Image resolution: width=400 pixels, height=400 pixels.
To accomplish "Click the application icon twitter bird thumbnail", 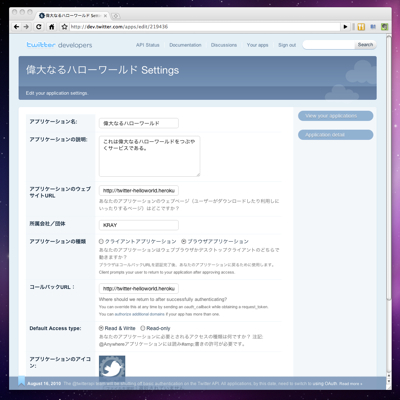I will coord(112,368).
